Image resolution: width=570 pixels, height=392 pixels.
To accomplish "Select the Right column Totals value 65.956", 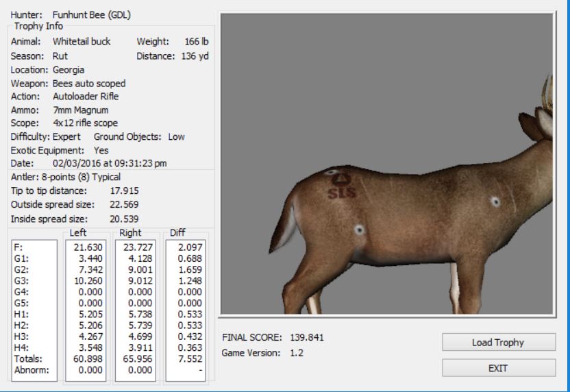I will [132, 358].
